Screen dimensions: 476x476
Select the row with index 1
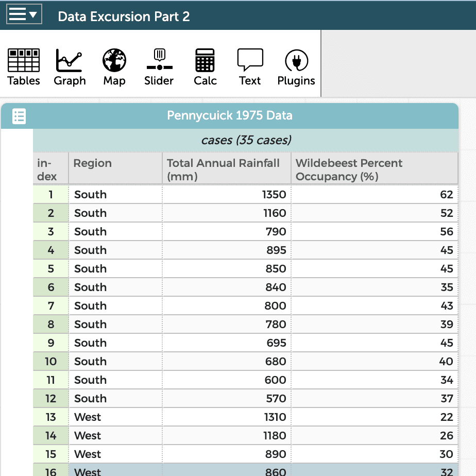point(50,194)
